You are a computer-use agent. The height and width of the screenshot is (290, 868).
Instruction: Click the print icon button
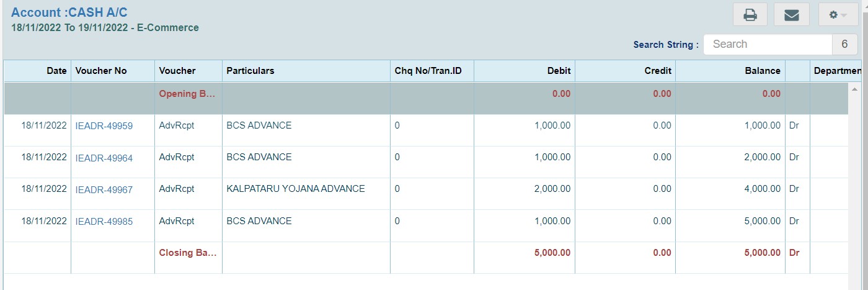click(750, 15)
